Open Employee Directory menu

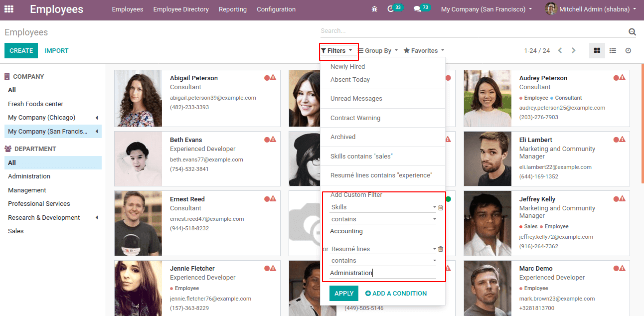tap(181, 9)
